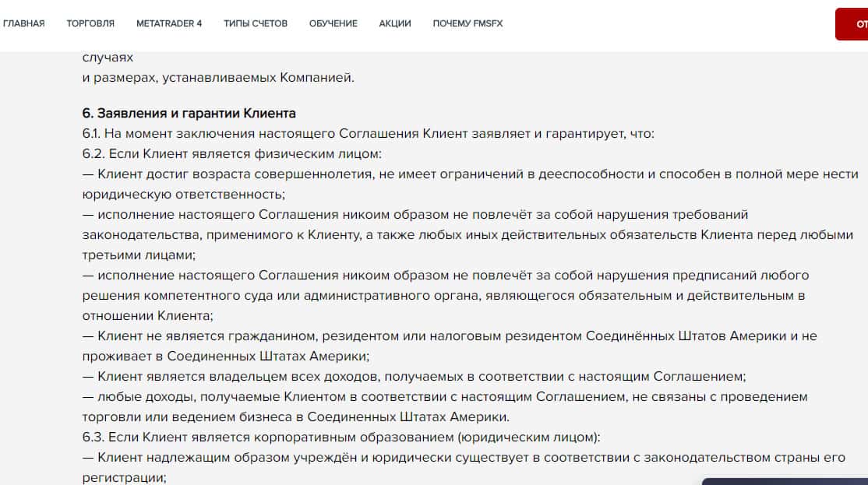Image resolution: width=868 pixels, height=485 pixels.
Task: Select ТИПЫ СЧЕТОВ in navigation
Action: (x=256, y=23)
